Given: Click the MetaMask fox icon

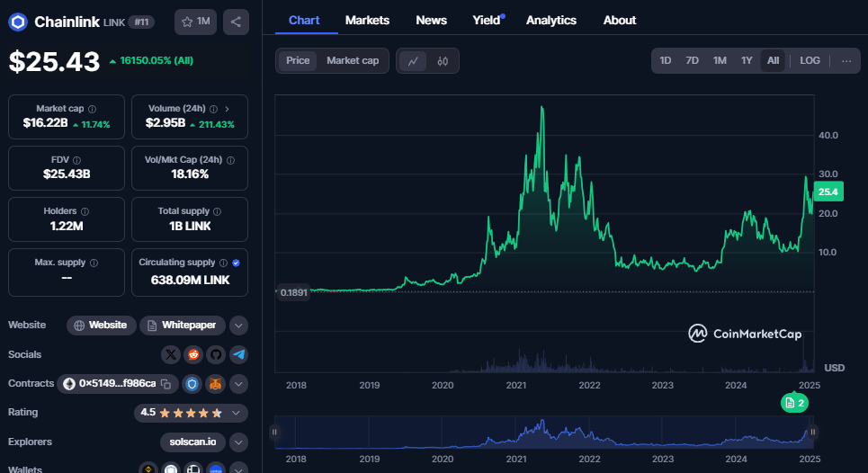Looking at the screenshot, I should click(x=215, y=384).
